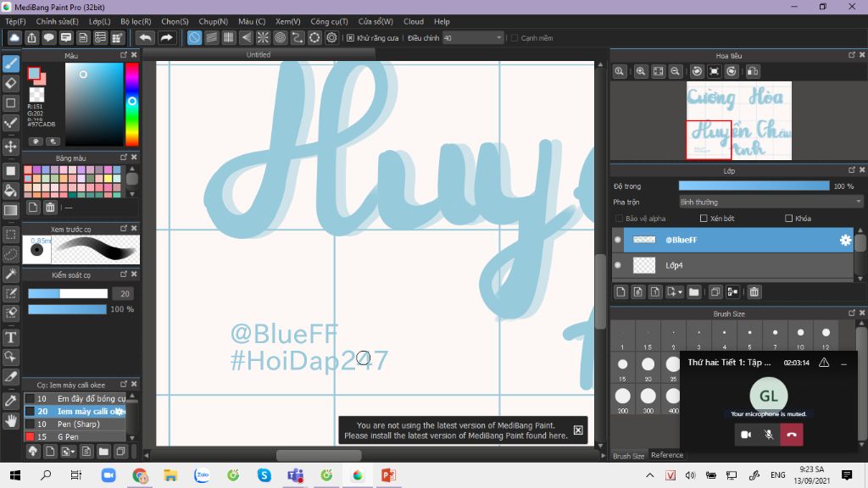Delete layer with trash icon
This screenshot has width=868, height=488.
coord(754,291)
